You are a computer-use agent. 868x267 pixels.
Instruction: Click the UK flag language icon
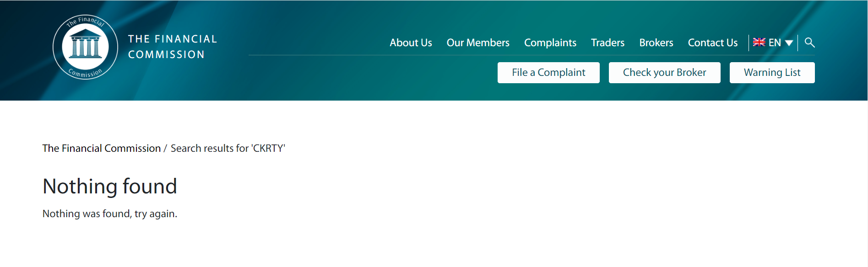(759, 43)
